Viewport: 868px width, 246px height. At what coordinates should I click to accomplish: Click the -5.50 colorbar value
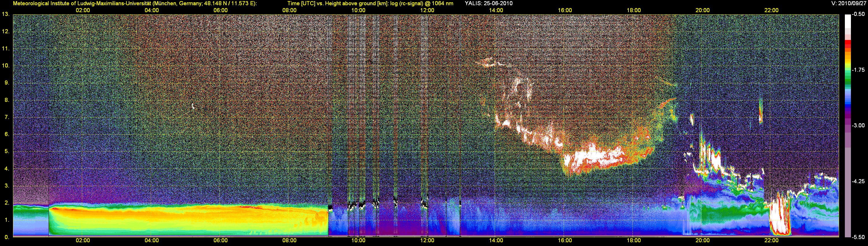[x=858, y=237]
